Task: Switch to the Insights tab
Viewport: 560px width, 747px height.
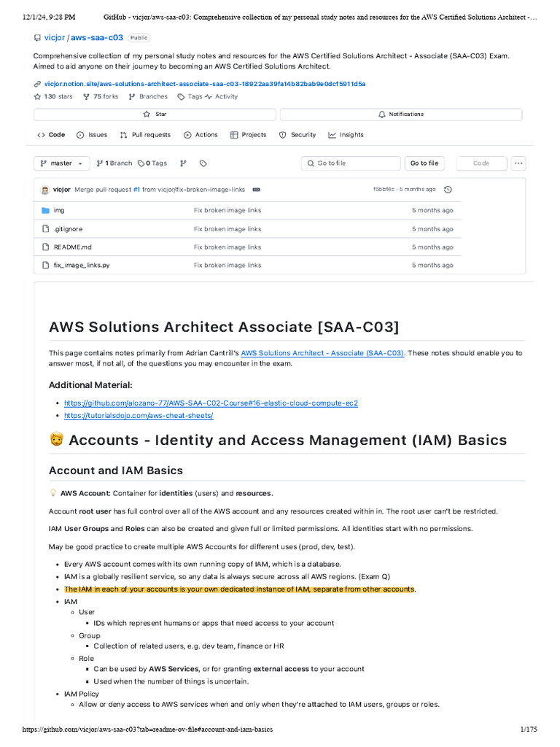Action: (346, 135)
